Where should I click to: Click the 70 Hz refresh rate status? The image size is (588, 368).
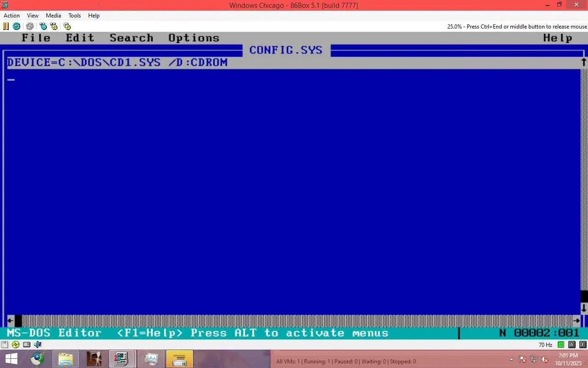tap(545, 345)
